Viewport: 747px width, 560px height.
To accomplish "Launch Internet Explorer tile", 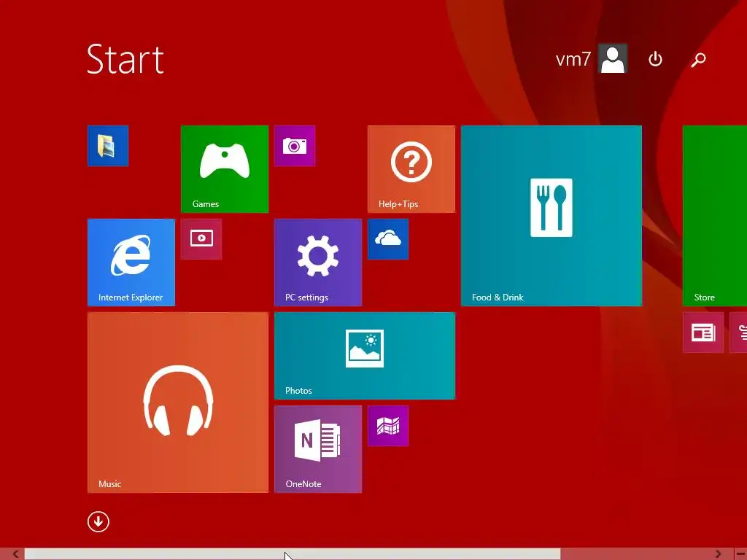I will pos(131,262).
